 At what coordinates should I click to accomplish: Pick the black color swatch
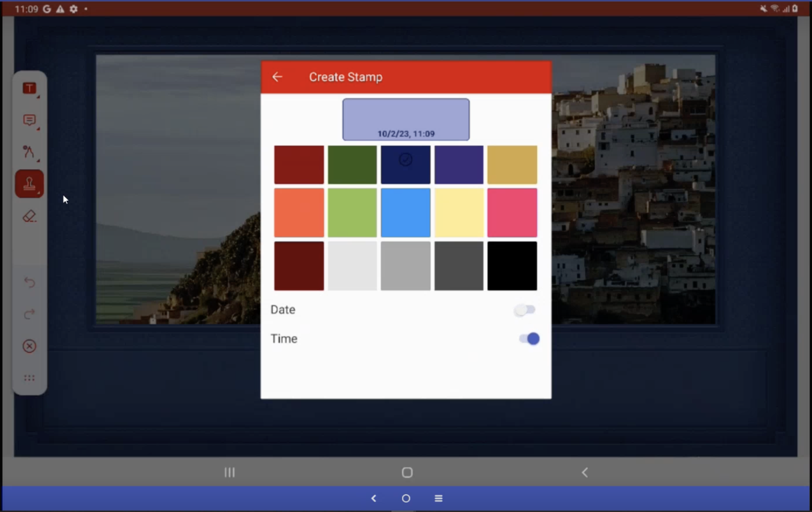[512, 266]
